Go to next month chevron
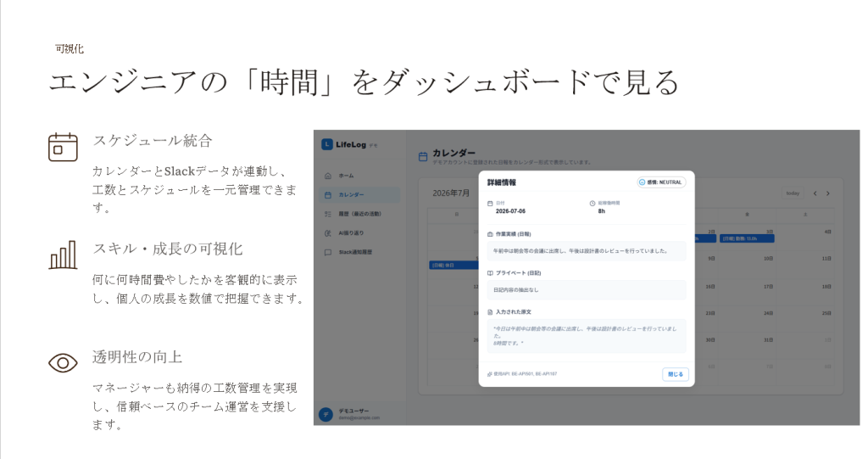 (x=828, y=193)
